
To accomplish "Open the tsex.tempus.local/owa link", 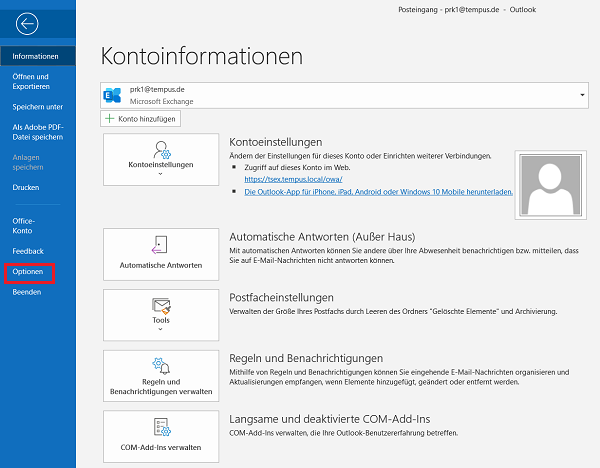I will click(293, 179).
